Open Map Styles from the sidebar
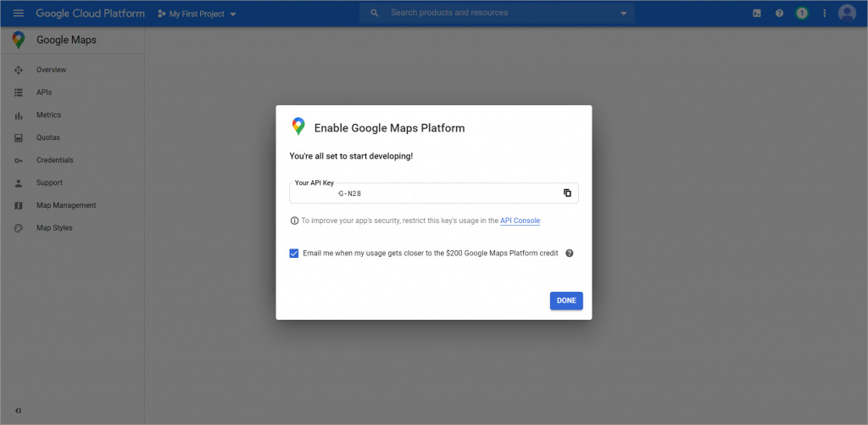This screenshot has height=425, width=868. tap(54, 228)
